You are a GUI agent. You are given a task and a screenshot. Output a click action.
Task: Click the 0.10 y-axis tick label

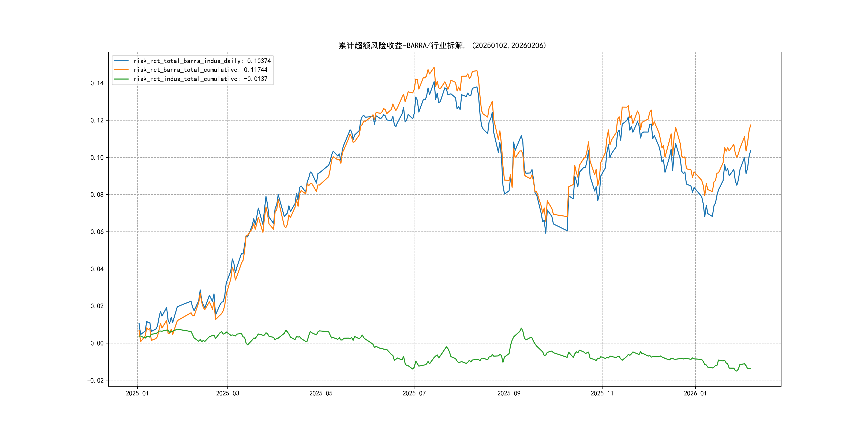tap(97, 158)
